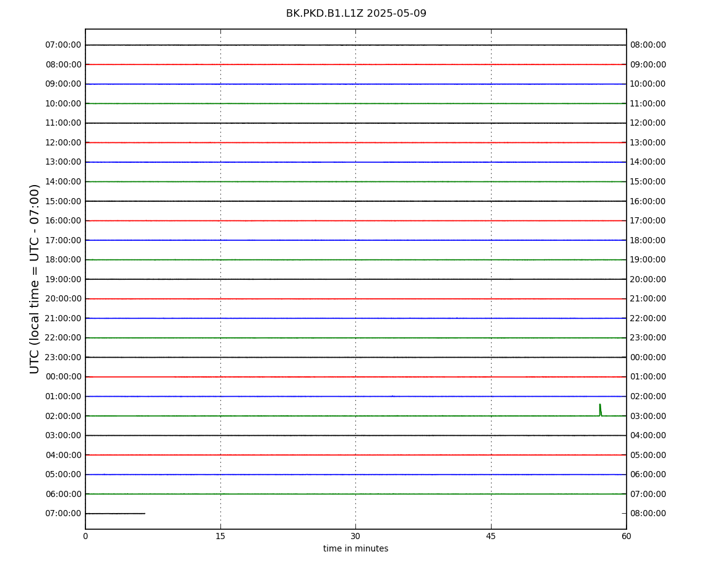Click left-axis start time label 19:00:00

(64, 279)
